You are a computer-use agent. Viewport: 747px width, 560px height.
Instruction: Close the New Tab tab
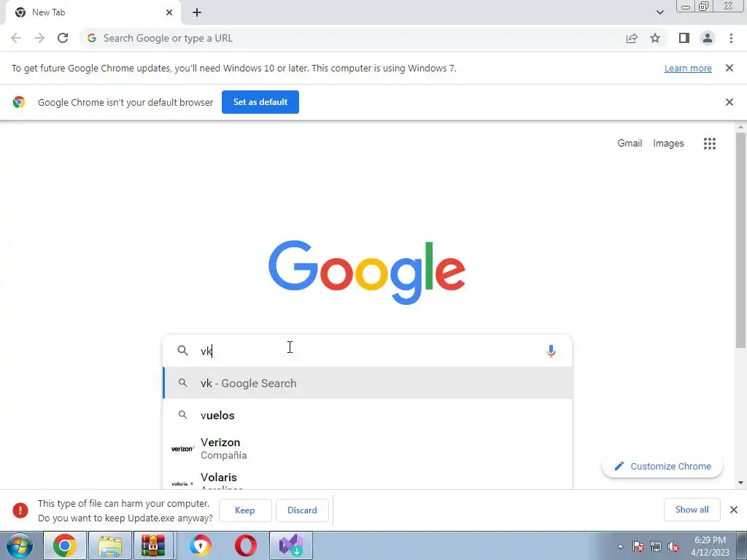169,12
